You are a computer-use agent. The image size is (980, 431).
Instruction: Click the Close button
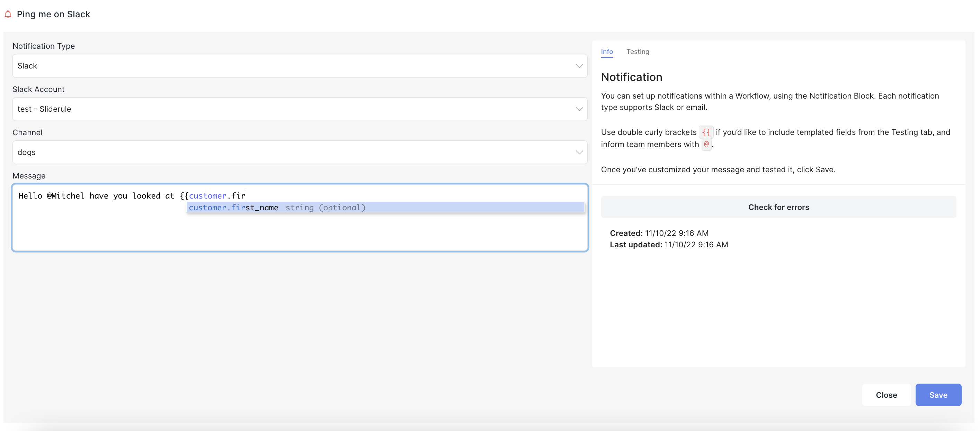click(886, 395)
